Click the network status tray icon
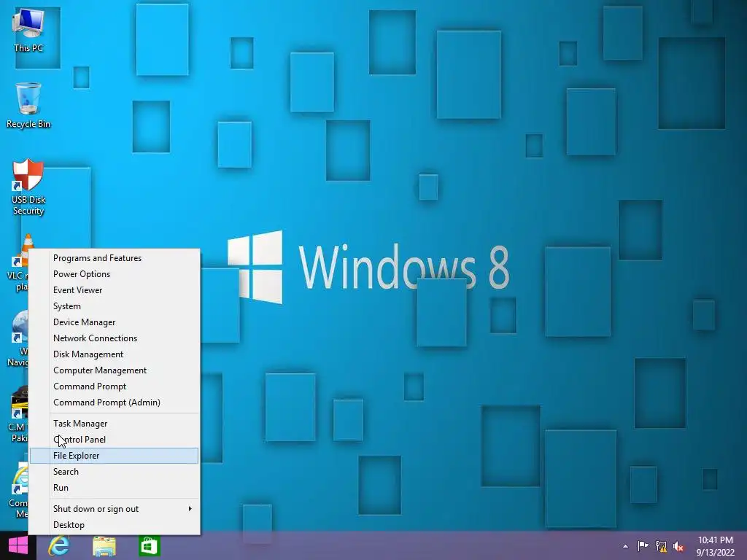Viewport: 747px width, 560px height. tap(661, 546)
